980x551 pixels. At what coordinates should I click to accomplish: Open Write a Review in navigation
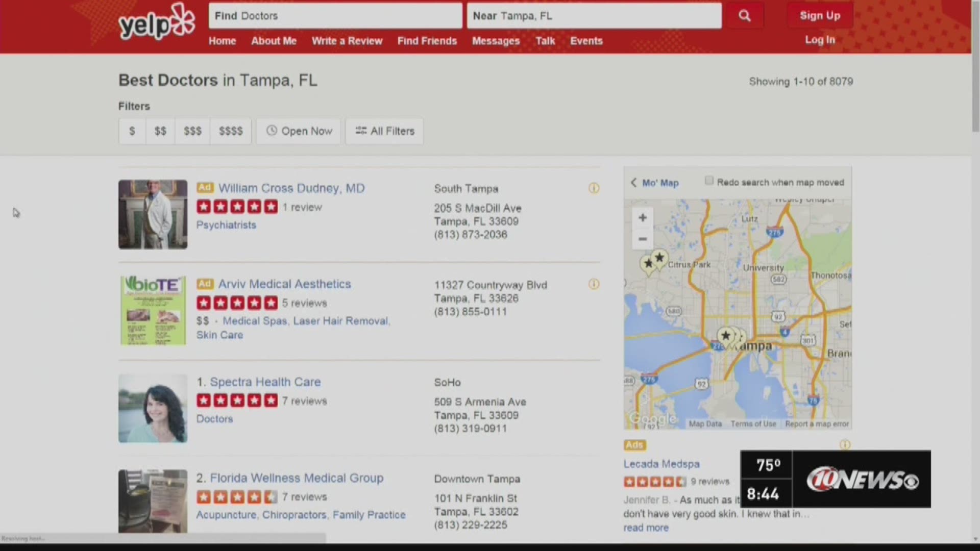(347, 41)
